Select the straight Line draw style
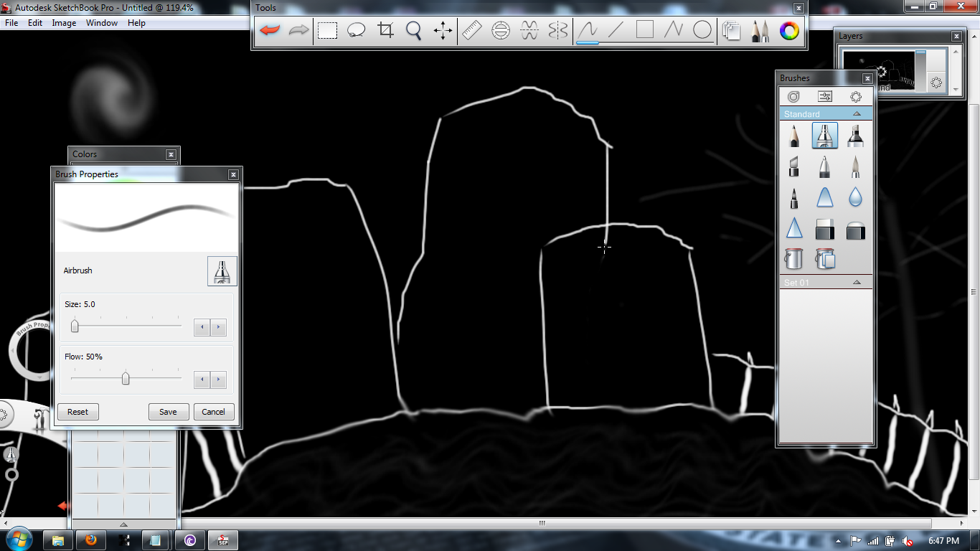The image size is (980, 551). (616, 30)
